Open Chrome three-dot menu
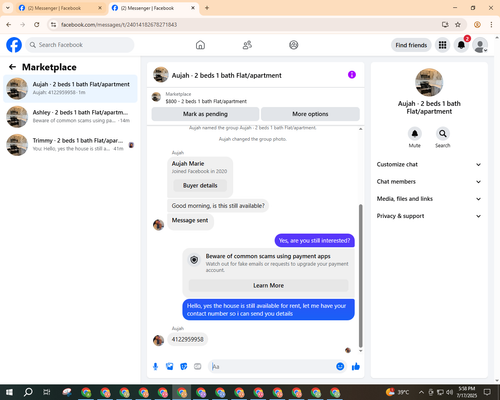Image resolution: width=500 pixels, height=400 pixels. click(x=491, y=25)
